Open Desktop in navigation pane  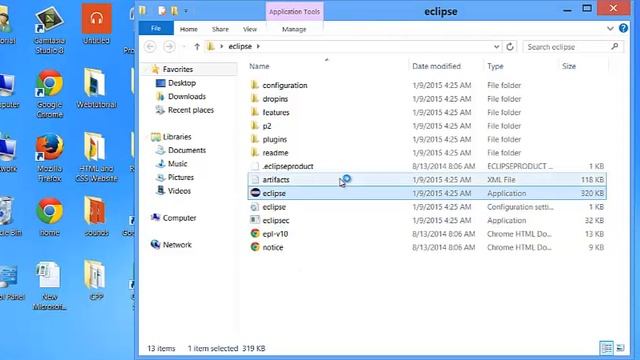pos(182,83)
